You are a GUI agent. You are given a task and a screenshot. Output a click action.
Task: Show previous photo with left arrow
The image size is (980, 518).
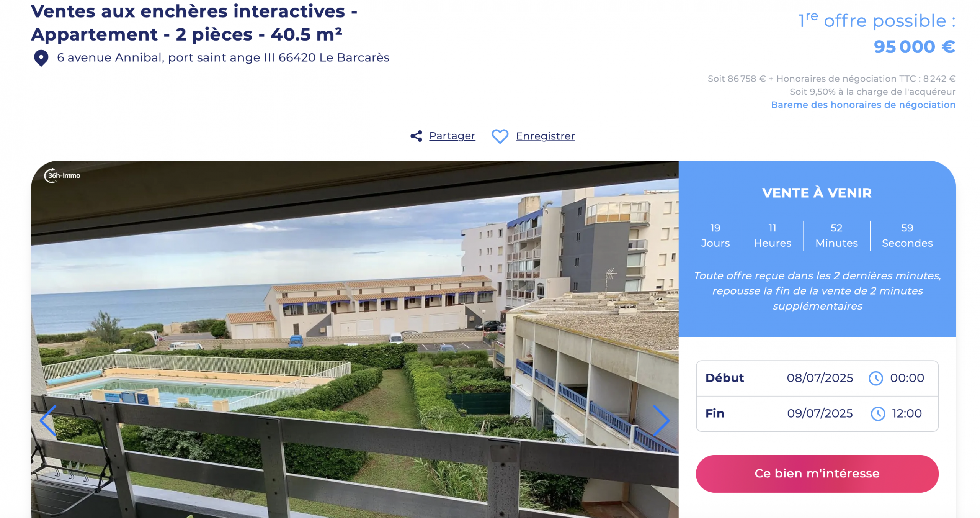(48, 420)
